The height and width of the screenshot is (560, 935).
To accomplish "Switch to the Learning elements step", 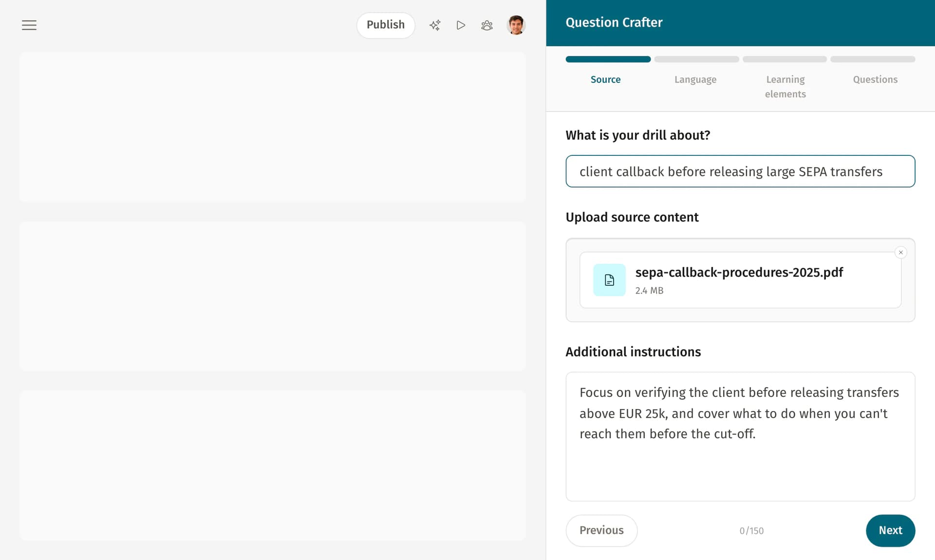I will 785,86.
